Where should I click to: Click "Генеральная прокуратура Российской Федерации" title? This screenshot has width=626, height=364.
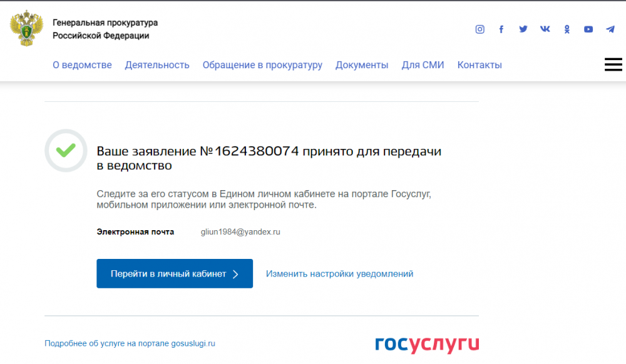(105, 29)
